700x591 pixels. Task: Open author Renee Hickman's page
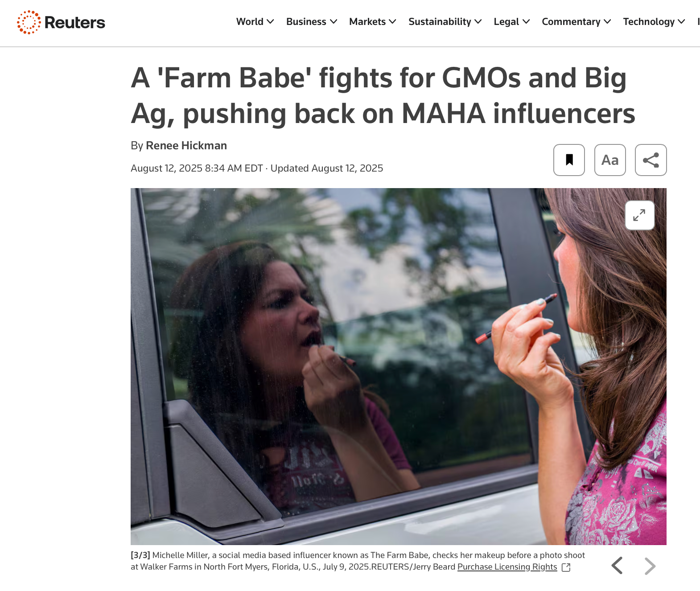click(186, 146)
